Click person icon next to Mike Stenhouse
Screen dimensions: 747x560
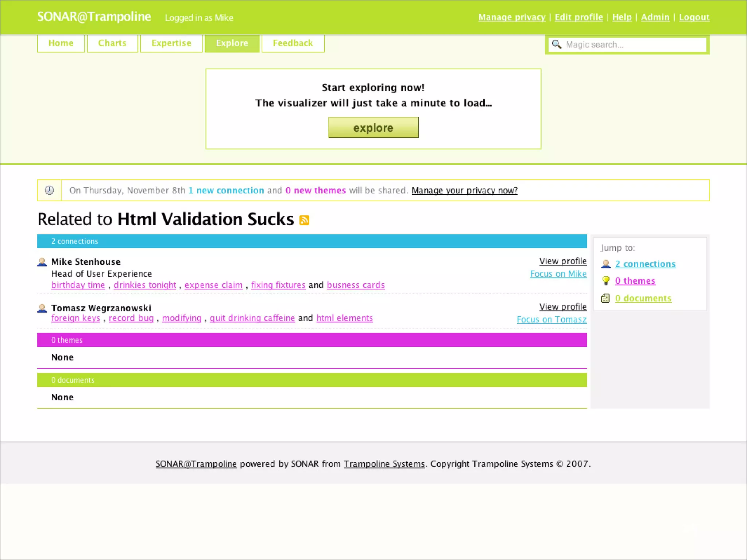[42, 262]
